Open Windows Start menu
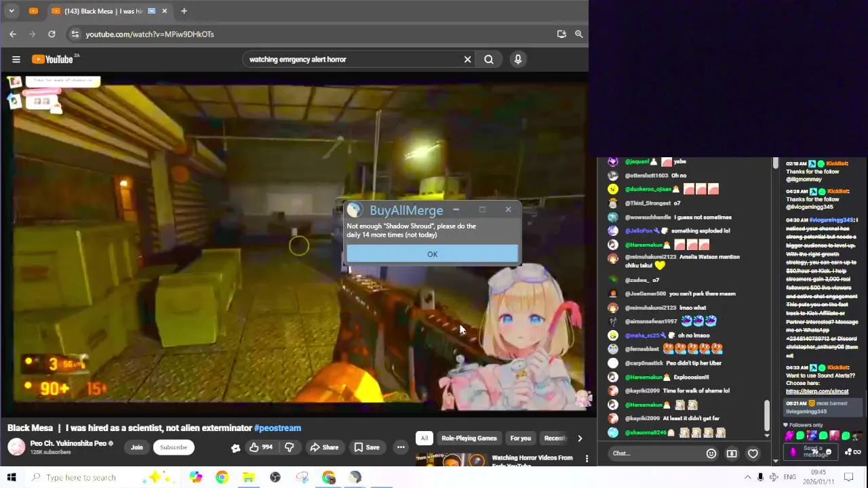868x488 pixels. [x=12, y=477]
